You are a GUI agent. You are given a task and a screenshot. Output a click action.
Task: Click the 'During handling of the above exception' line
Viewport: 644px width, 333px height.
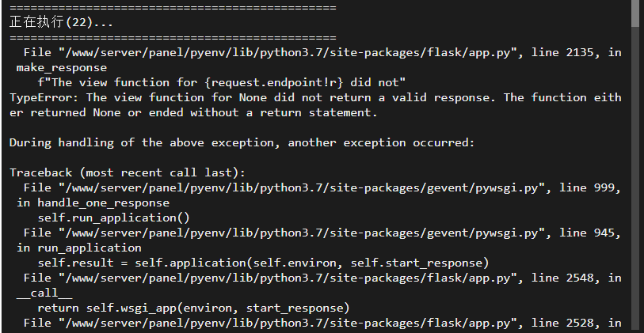(x=242, y=142)
